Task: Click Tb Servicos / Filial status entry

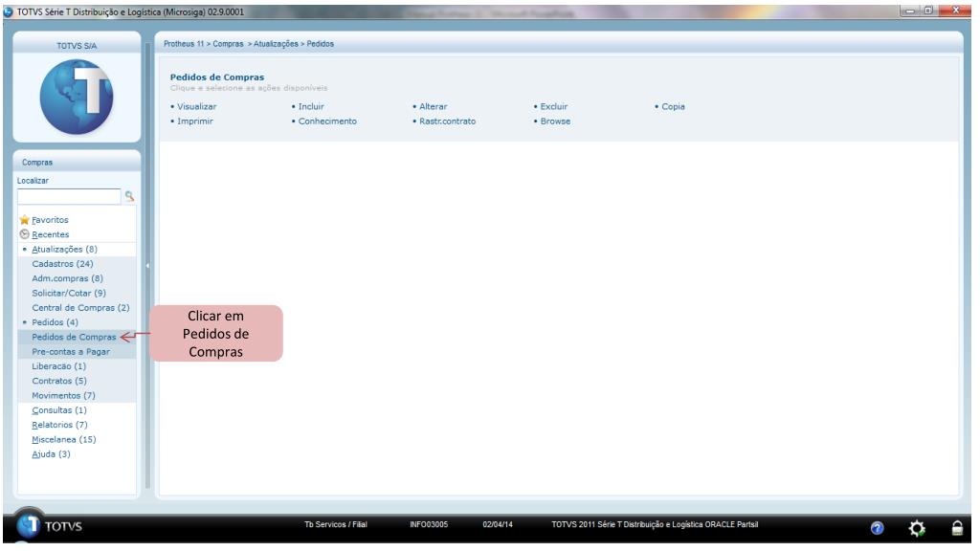Action: pos(336,525)
